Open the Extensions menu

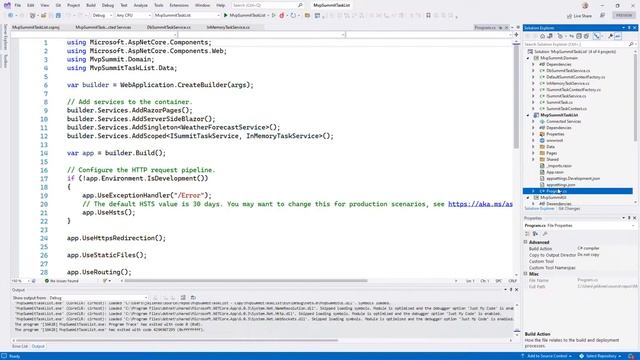(x=179, y=5)
